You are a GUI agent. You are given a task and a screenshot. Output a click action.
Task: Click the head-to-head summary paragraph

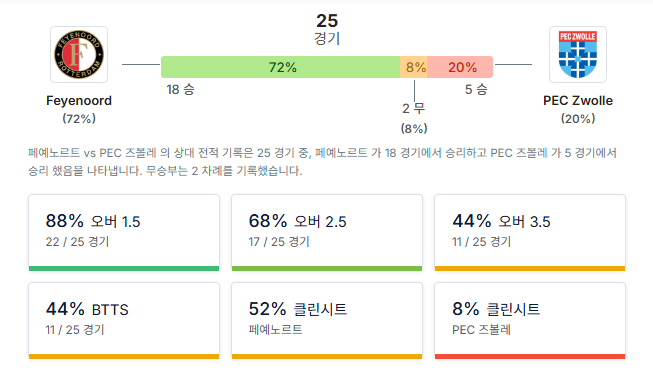coord(322,162)
